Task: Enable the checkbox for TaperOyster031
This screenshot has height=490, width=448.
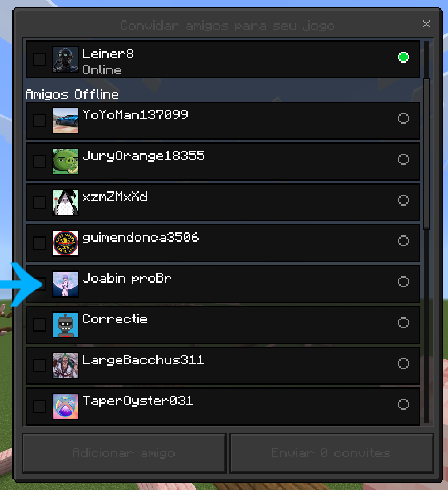Action: pyautogui.click(x=39, y=406)
